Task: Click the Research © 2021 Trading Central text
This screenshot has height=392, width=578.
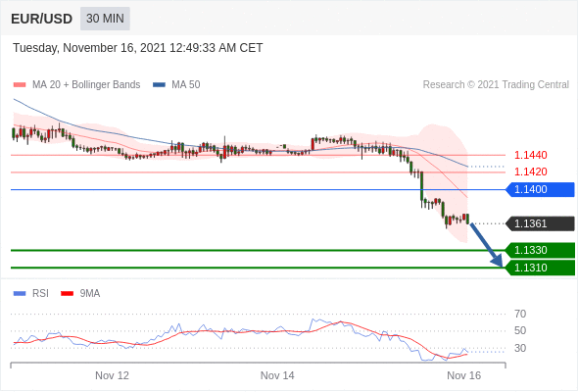Action: click(496, 85)
